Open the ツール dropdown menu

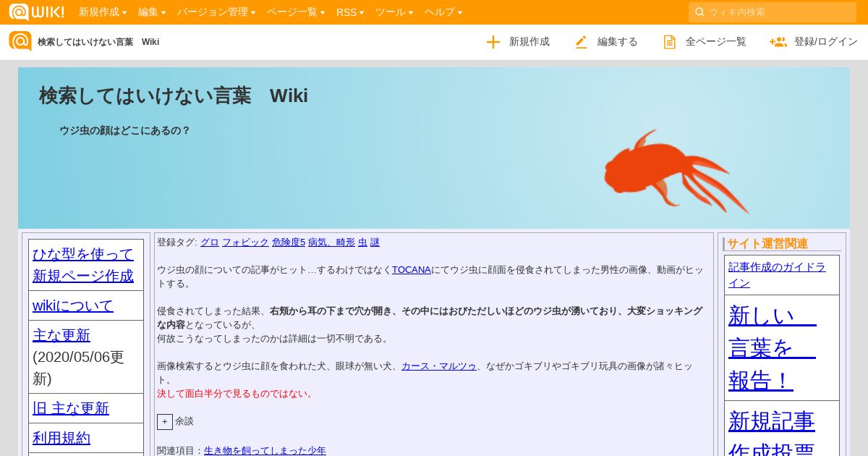394,12
